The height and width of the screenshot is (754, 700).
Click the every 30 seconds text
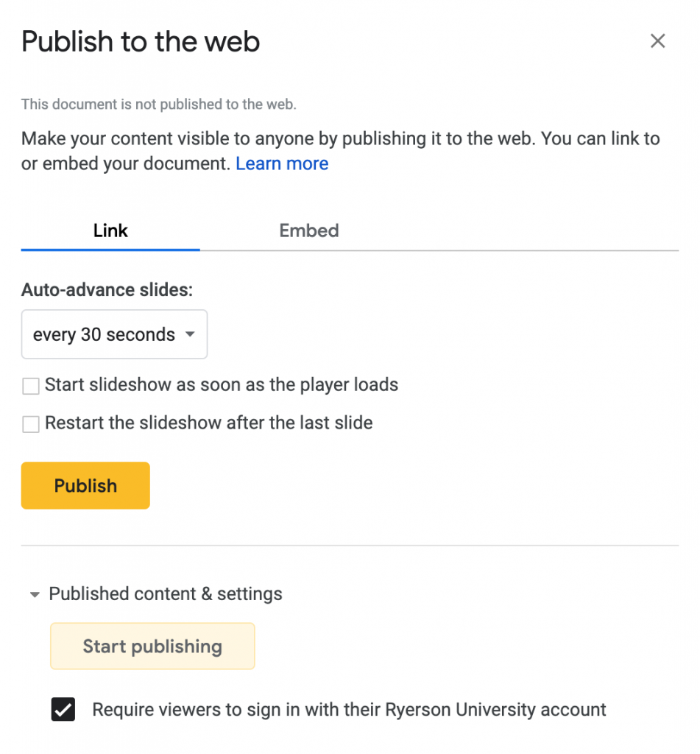click(104, 335)
